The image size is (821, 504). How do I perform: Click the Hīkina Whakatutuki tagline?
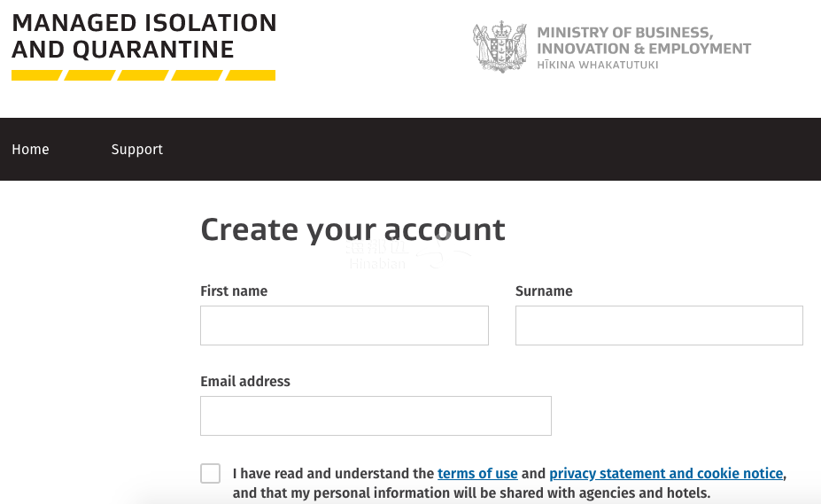pyautogui.click(x=598, y=65)
